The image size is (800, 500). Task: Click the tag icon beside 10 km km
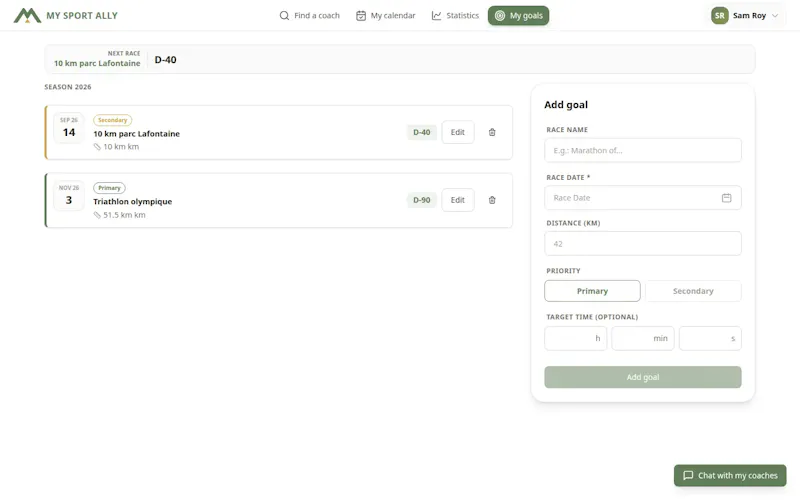click(x=97, y=147)
